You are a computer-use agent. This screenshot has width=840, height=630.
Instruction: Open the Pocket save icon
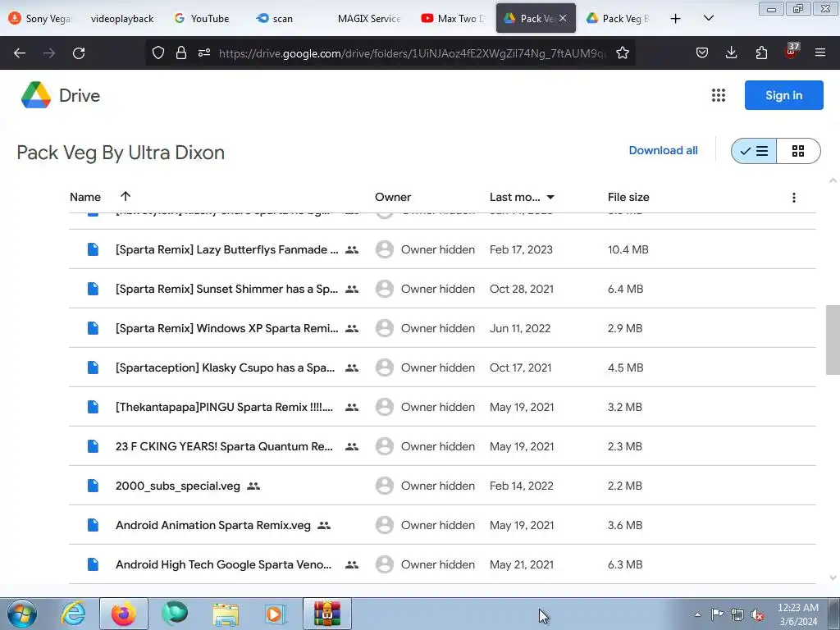coord(702,52)
